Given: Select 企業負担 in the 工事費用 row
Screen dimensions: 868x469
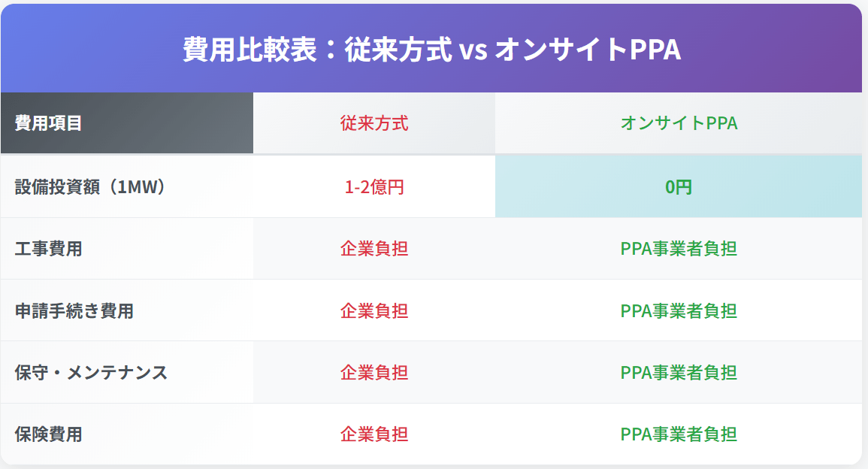Looking at the screenshot, I should click(x=374, y=249).
